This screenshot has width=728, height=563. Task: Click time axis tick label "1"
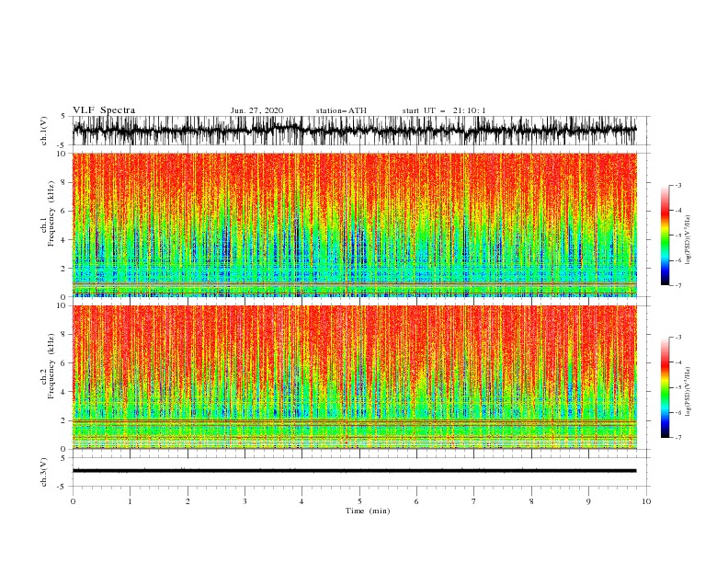(131, 501)
